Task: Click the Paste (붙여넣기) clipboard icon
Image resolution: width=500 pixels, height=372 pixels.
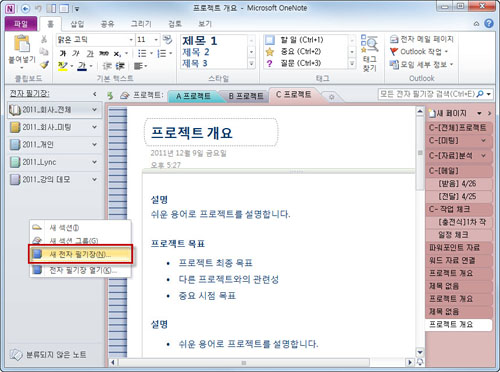Action: 22,44
